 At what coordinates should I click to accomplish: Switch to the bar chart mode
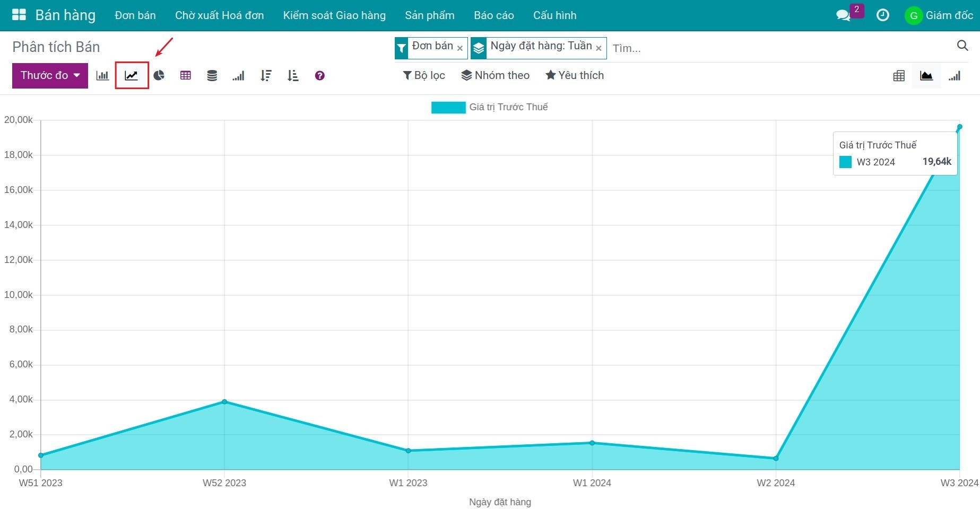coord(102,76)
